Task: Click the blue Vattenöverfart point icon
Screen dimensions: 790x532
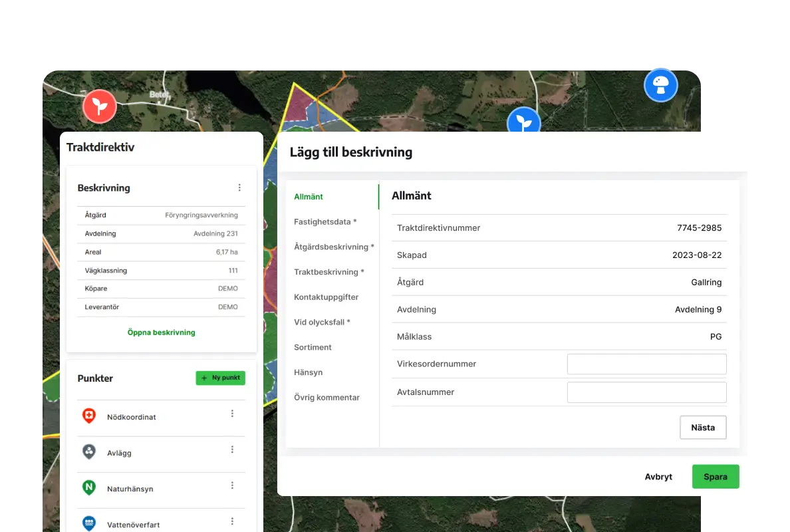Action: pyautogui.click(x=88, y=524)
